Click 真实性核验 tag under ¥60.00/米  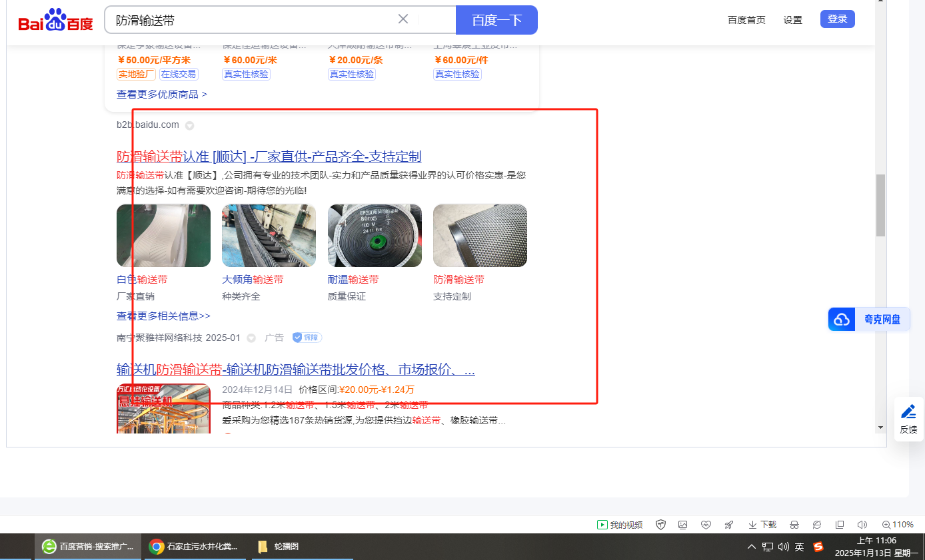click(x=246, y=74)
